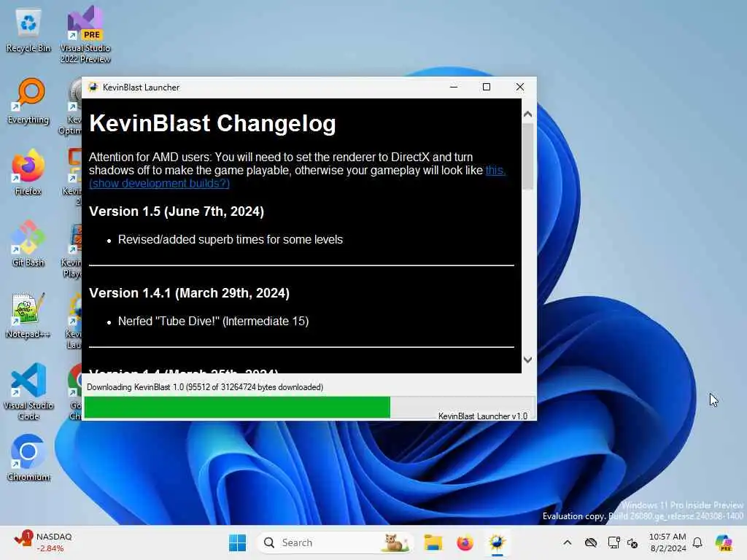Click the changelog scrollbar thumb
Viewport: 747px width, 560px height.
(x=527, y=157)
